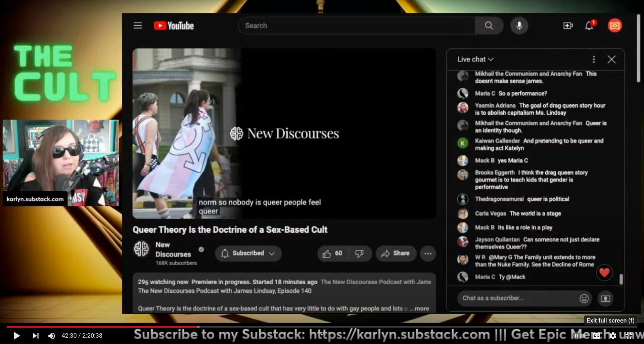The height and width of the screenshot is (344, 644).
Task: Expand the Live chat mode dropdown
Action: pyautogui.click(x=475, y=59)
